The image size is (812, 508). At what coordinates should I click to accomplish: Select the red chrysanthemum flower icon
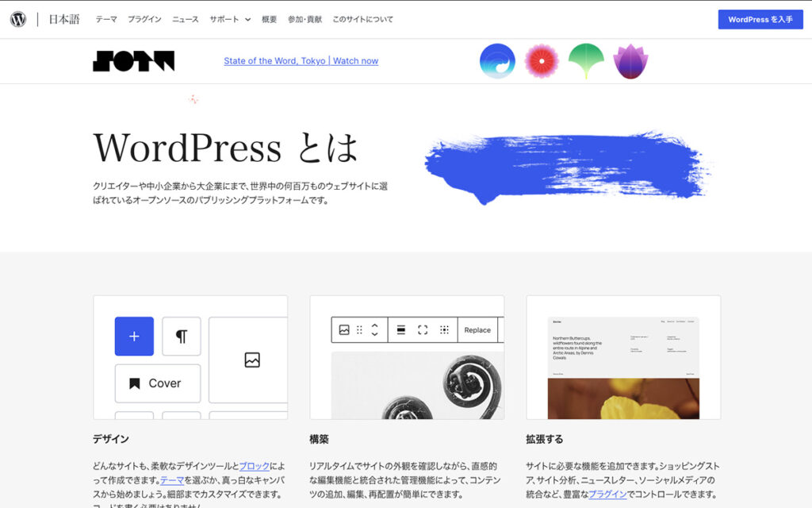point(542,61)
